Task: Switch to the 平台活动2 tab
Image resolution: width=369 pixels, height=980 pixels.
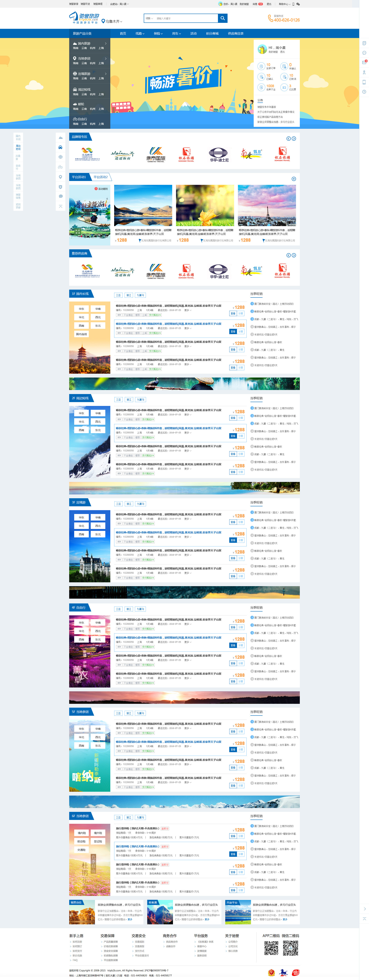Action: coord(101,177)
